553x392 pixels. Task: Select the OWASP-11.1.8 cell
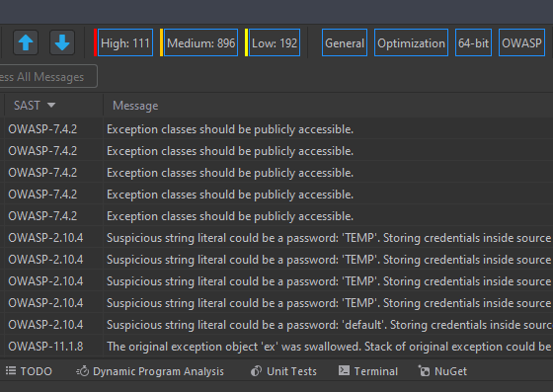pyautogui.click(x=45, y=347)
